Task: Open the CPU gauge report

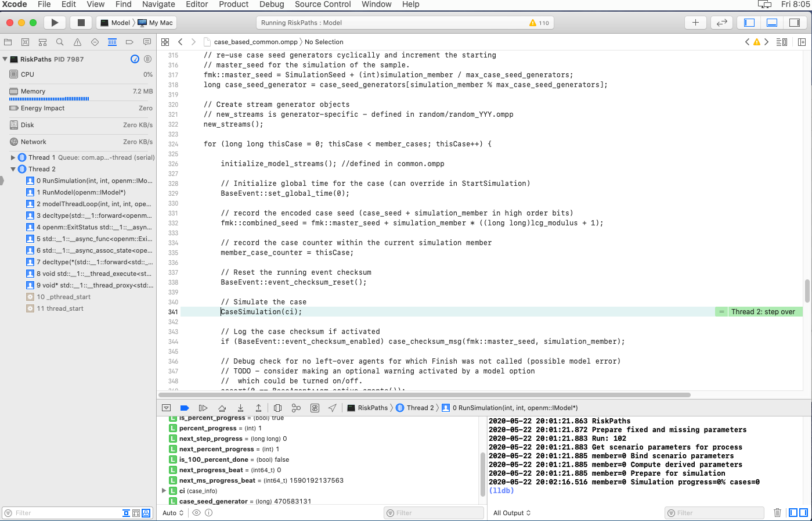Action: [81, 74]
